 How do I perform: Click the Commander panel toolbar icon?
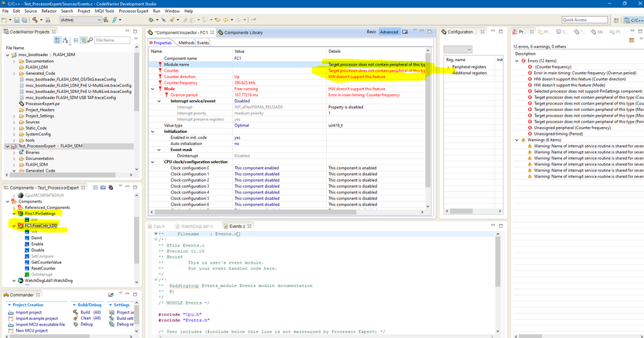(x=111, y=295)
